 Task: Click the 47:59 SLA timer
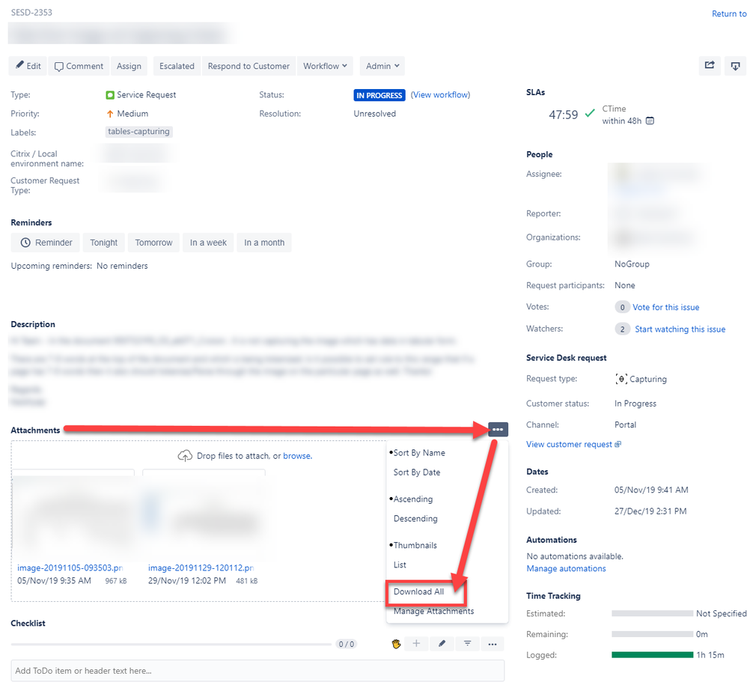click(563, 115)
